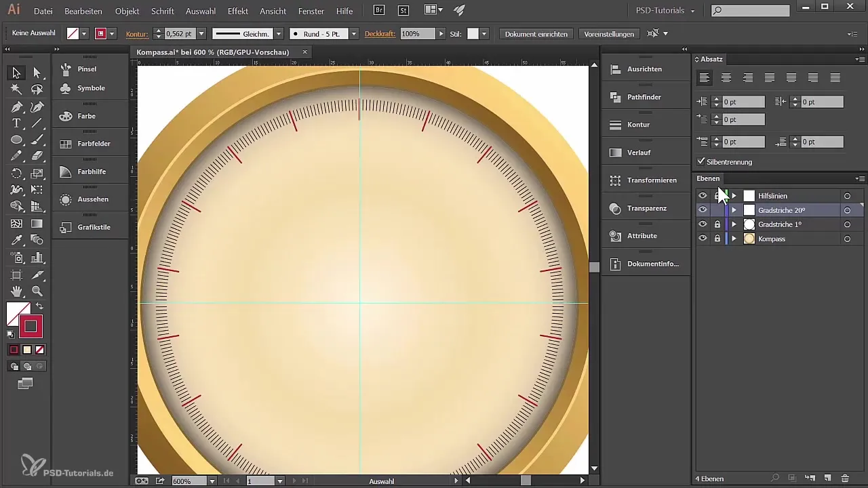Viewport: 868px width, 488px height.
Task: Align paragraph text left
Action: click(705, 78)
